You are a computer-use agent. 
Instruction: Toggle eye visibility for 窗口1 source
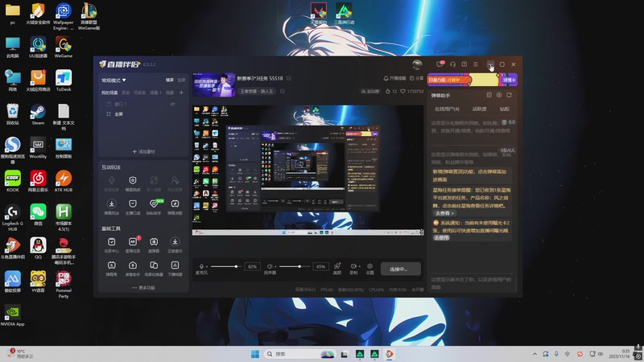173,105
